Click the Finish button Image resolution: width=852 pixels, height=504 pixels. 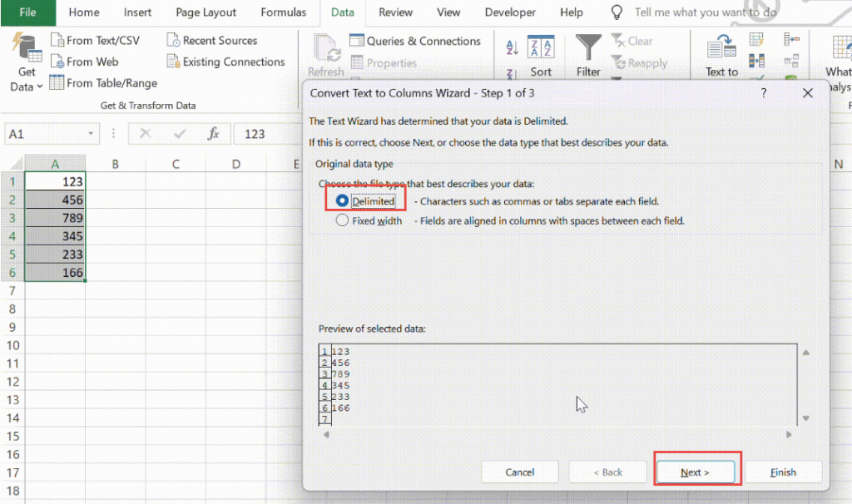pos(783,472)
